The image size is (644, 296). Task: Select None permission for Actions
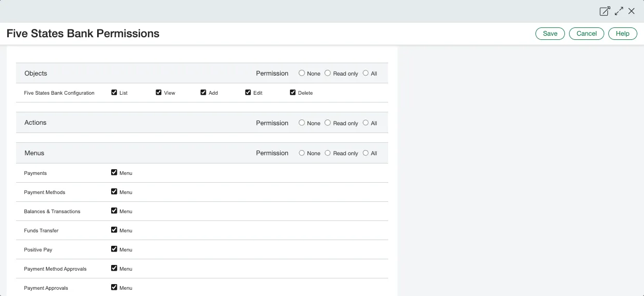302,123
